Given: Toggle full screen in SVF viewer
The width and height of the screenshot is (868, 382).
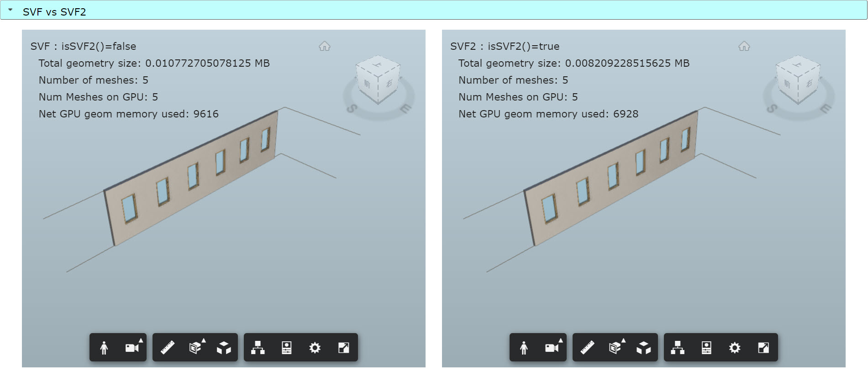Looking at the screenshot, I should click(x=344, y=348).
